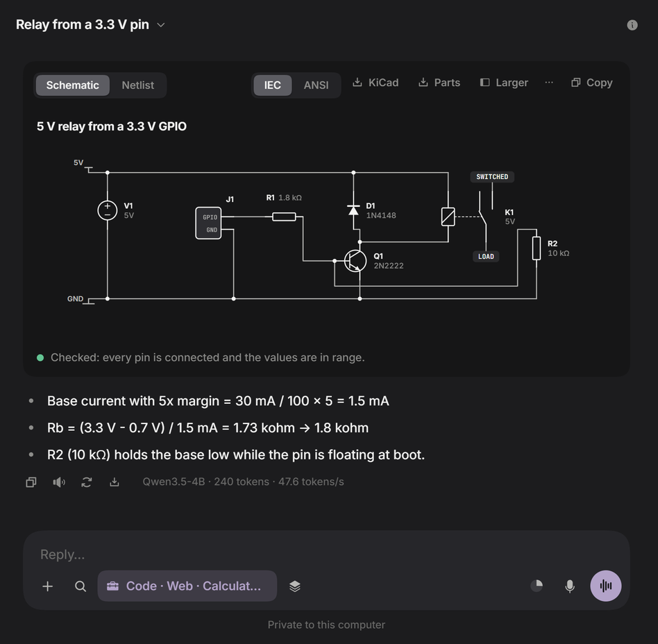Image resolution: width=658 pixels, height=644 pixels.
Task: Regenerate the response
Action: [87, 482]
